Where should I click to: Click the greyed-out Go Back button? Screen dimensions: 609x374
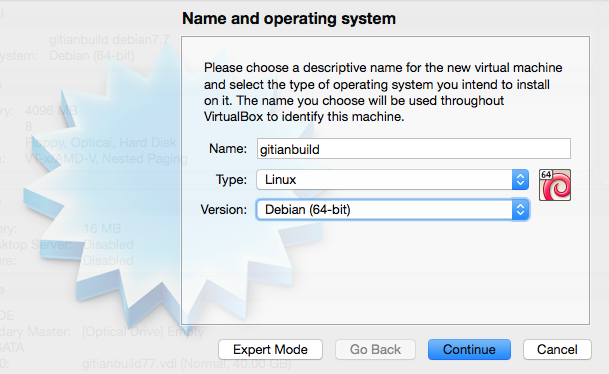click(x=375, y=350)
